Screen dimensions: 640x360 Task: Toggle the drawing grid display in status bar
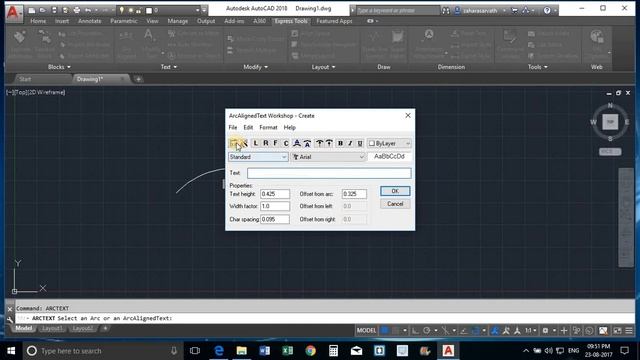pyautogui.click(x=384, y=330)
